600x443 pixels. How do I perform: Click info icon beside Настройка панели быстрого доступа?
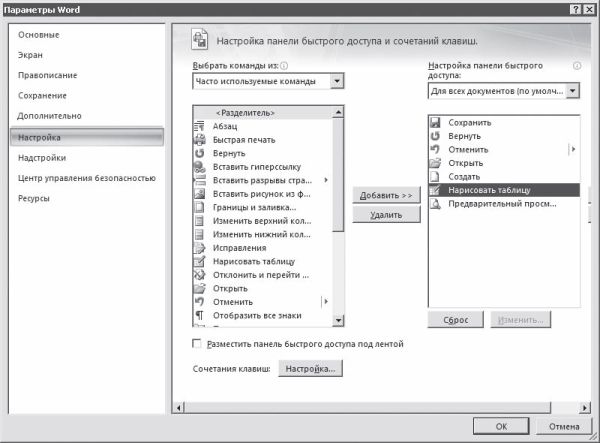[577, 66]
